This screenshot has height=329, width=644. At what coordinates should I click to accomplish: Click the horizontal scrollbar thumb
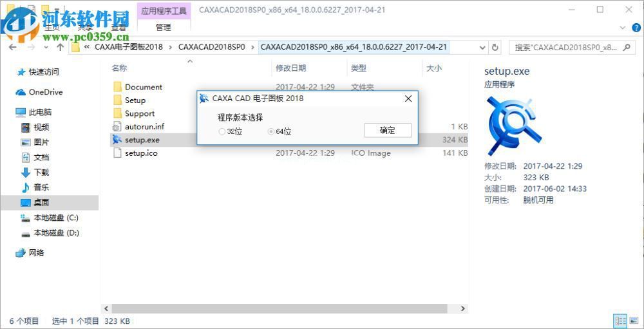[279, 308]
